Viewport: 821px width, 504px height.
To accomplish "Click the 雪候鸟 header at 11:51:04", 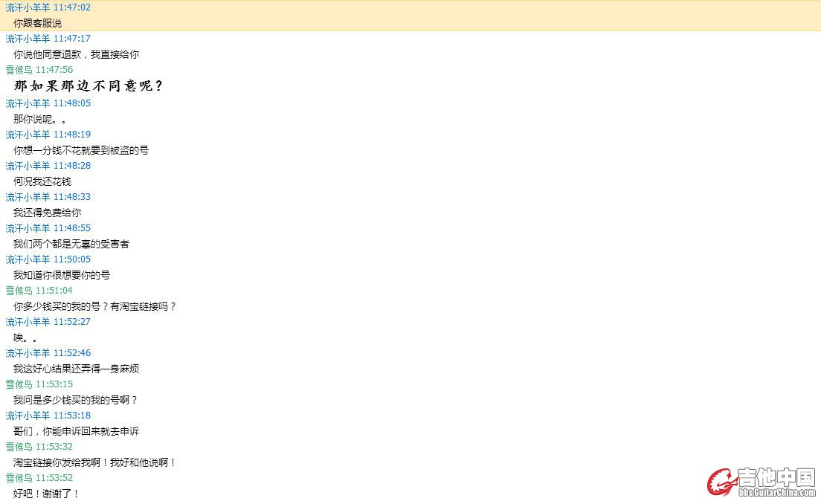I will pyautogui.click(x=39, y=291).
